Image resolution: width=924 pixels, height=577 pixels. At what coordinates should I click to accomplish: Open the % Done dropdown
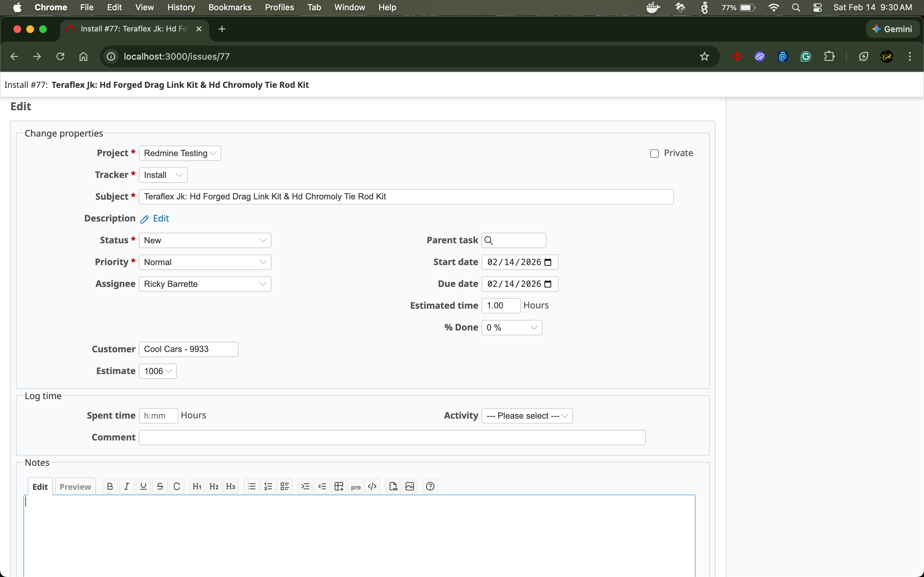pos(512,327)
